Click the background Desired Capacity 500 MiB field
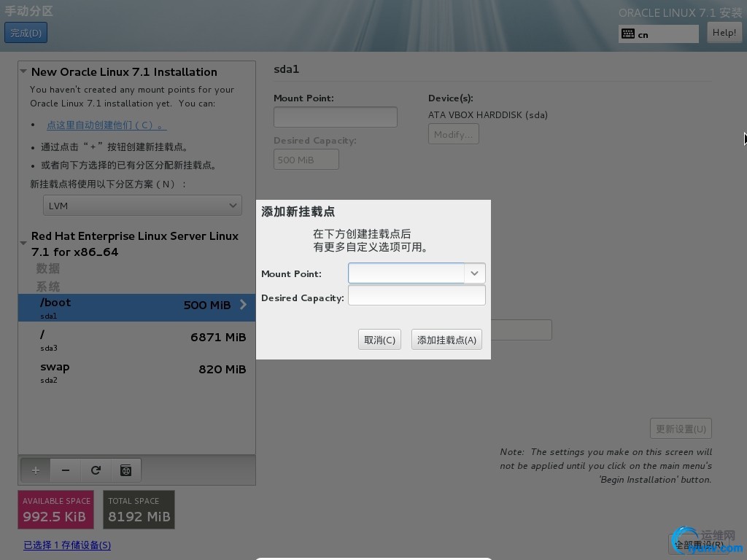Image resolution: width=747 pixels, height=560 pixels. (306, 160)
